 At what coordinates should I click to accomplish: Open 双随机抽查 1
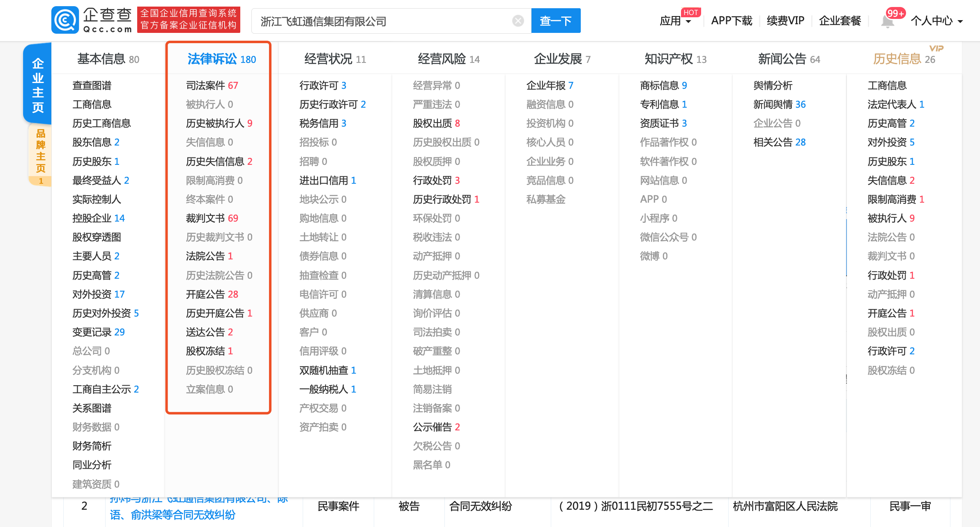pyautogui.click(x=328, y=370)
